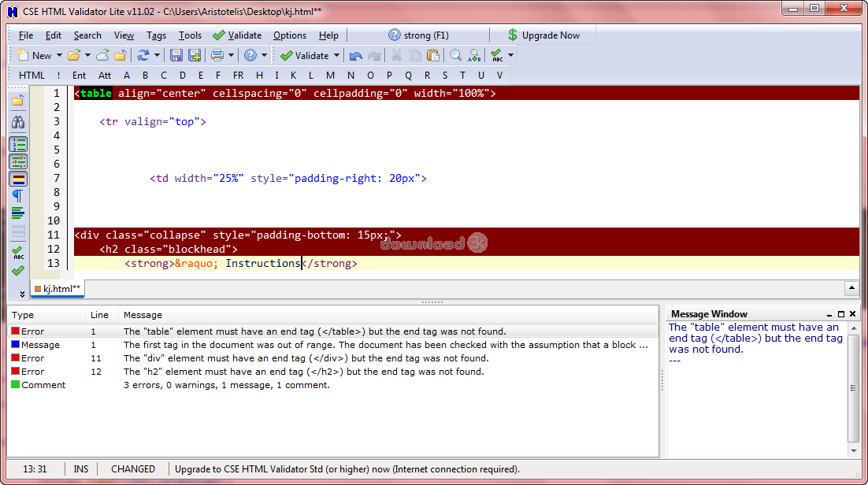Open the File menu
This screenshot has height=485, width=868.
click(26, 35)
